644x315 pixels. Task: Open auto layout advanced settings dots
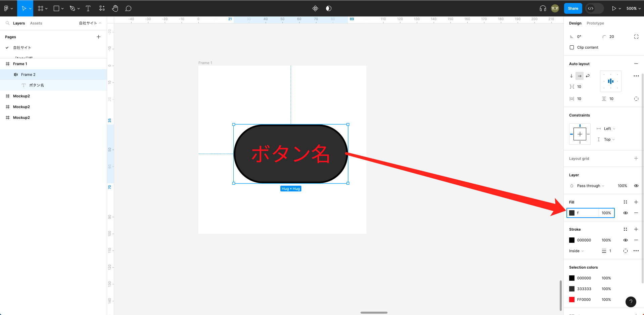pos(636,76)
